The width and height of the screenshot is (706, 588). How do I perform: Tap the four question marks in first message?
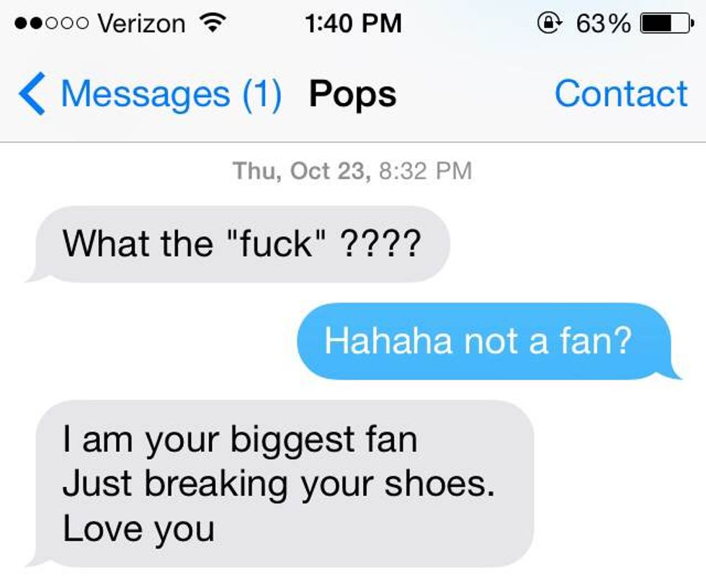click(377, 244)
